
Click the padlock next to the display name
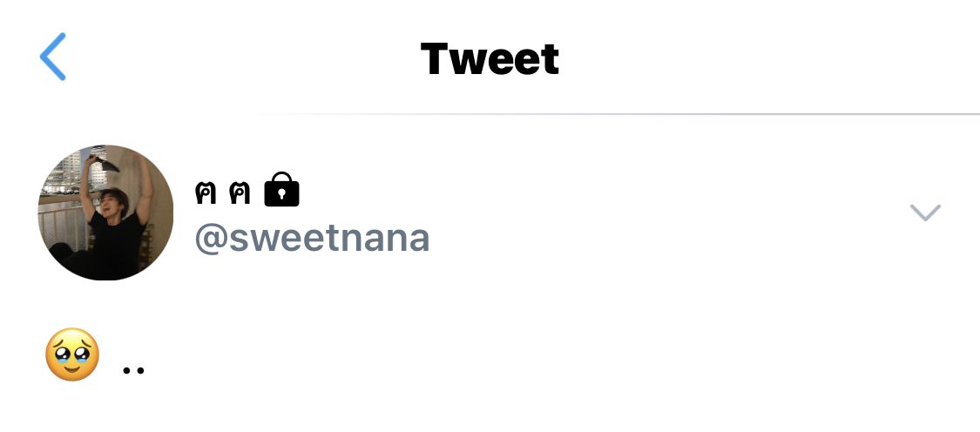tap(280, 190)
